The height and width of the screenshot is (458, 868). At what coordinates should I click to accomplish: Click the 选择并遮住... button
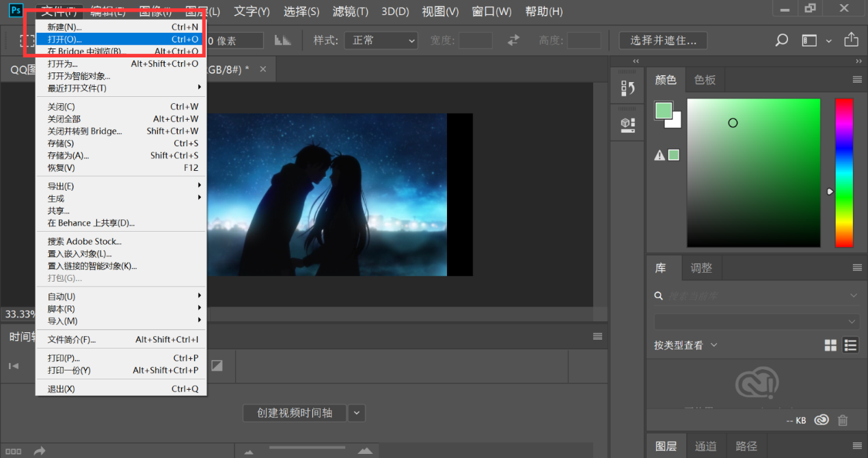[x=663, y=40]
